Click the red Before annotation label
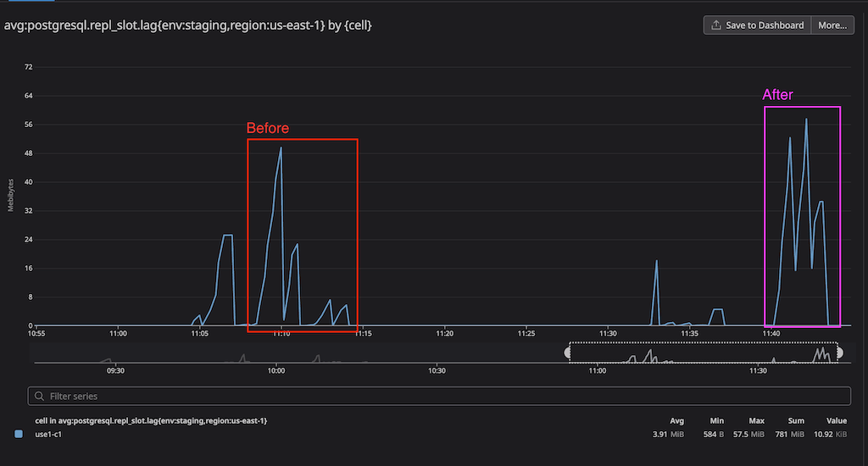The width and height of the screenshot is (868, 466). point(267,129)
